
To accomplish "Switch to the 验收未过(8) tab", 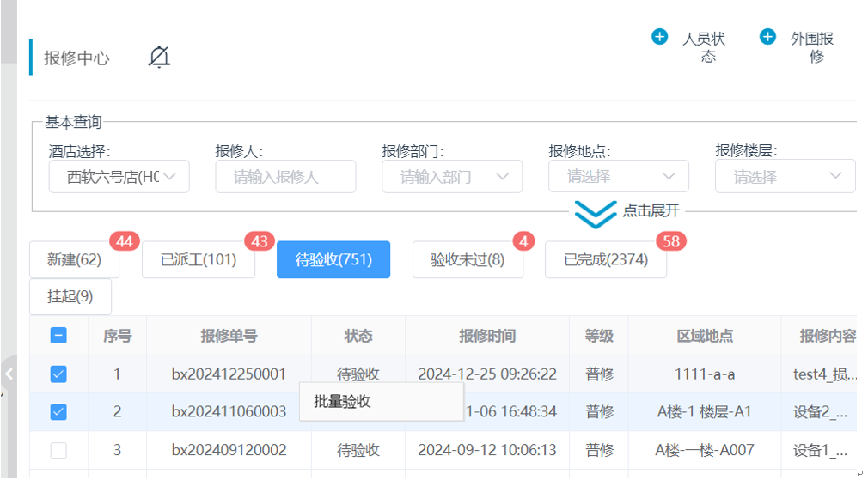I will pyautogui.click(x=468, y=260).
